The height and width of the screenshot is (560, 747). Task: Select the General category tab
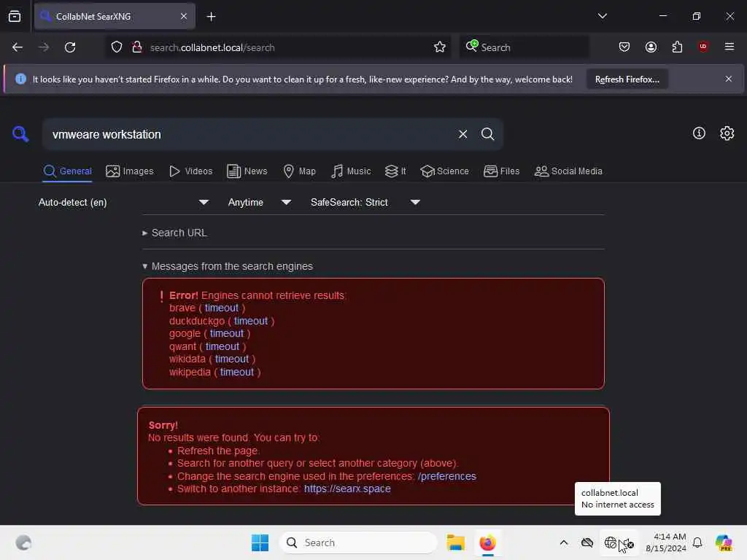point(67,171)
